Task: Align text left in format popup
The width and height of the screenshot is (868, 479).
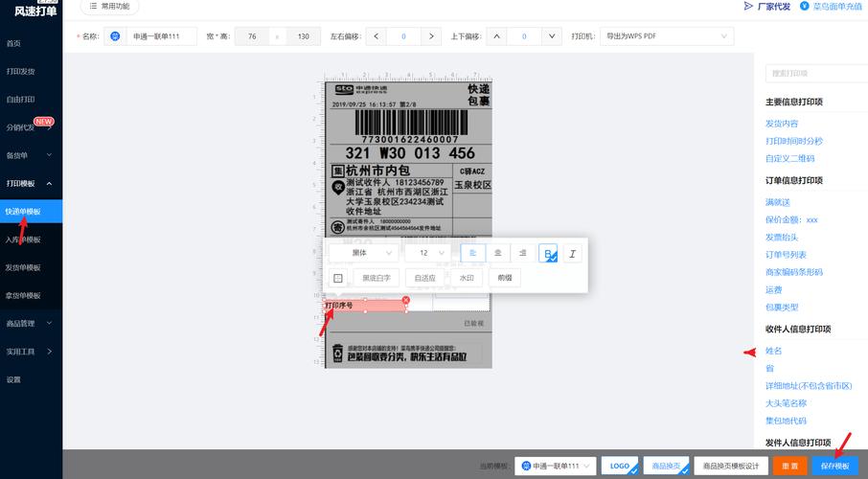Action: point(473,253)
